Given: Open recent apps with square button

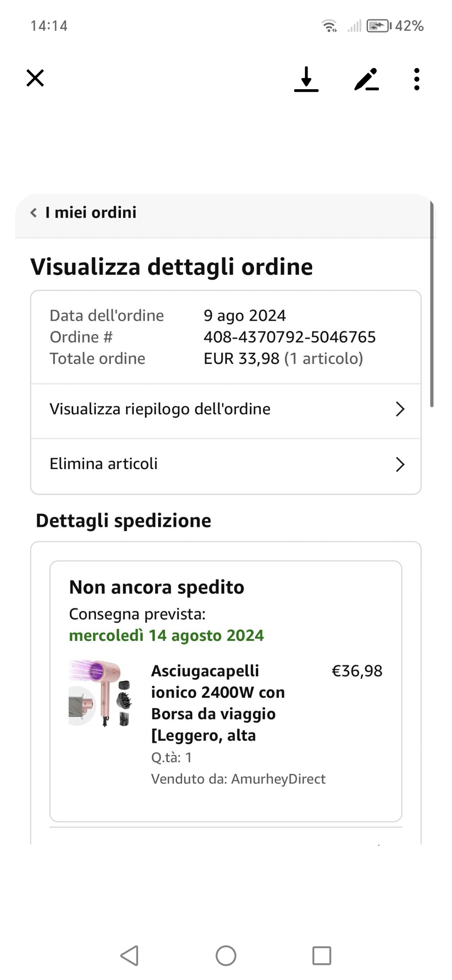Looking at the screenshot, I should pyautogui.click(x=321, y=955).
